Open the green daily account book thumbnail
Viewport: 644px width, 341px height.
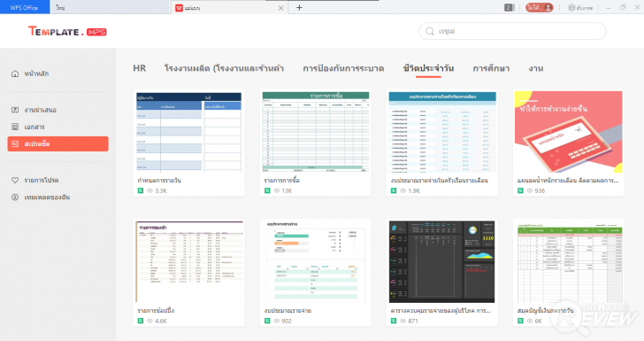click(x=569, y=261)
